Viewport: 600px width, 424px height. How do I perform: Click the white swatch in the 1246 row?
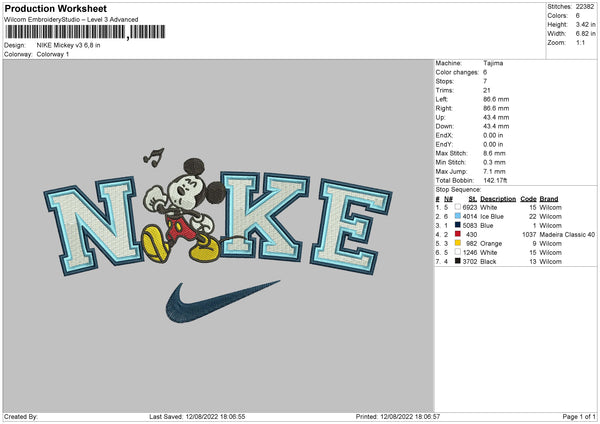(x=457, y=252)
